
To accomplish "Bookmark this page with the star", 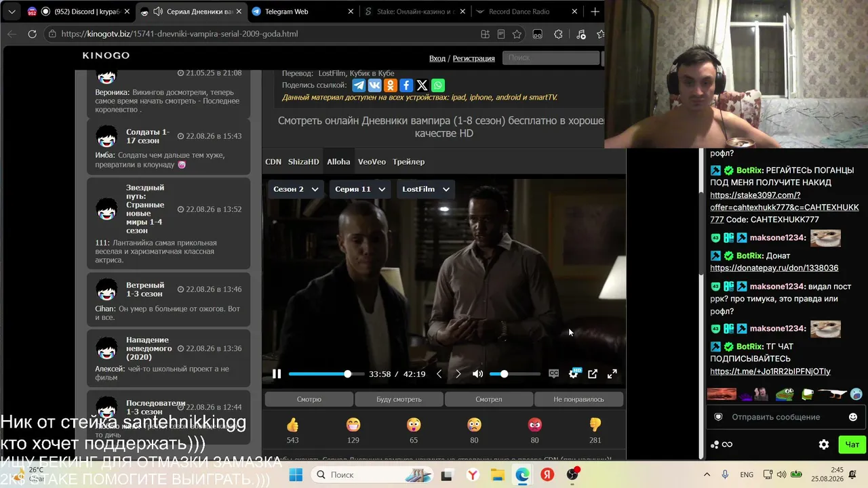I will click(x=517, y=34).
